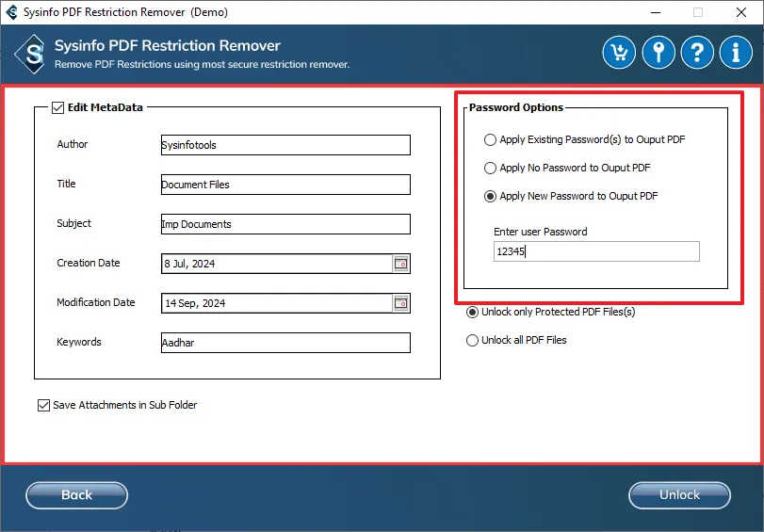Click the 'Title' metadata label

pos(66,184)
